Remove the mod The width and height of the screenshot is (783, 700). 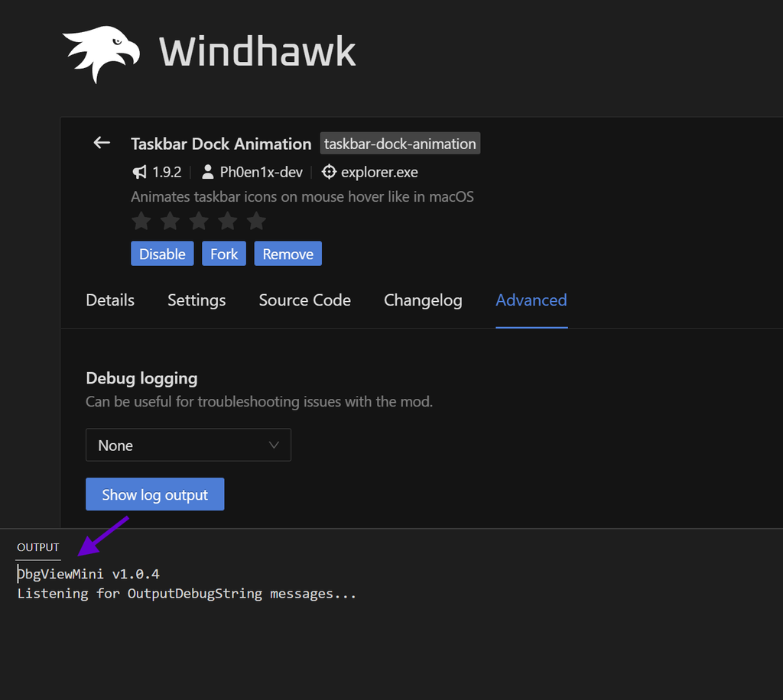tap(288, 254)
